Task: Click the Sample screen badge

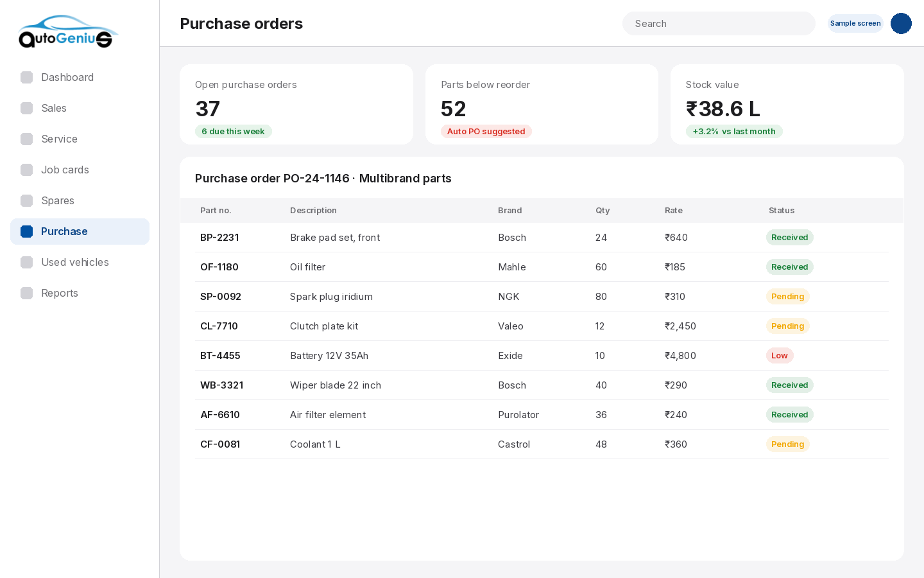Action: (x=855, y=23)
